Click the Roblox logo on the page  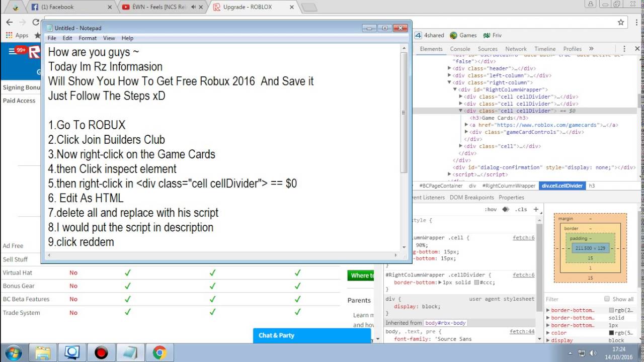(x=34, y=52)
